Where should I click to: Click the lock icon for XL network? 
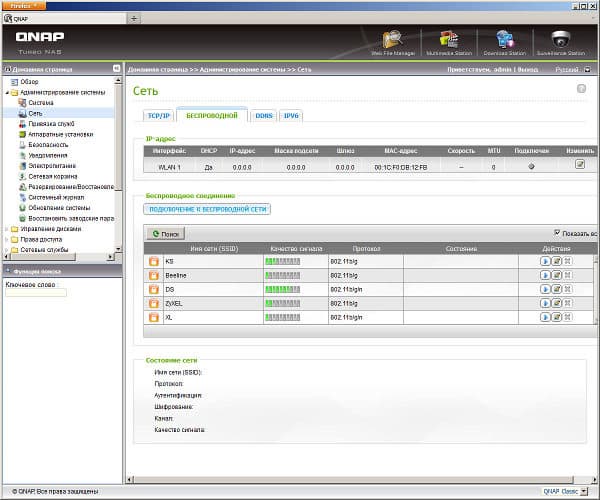(153, 318)
